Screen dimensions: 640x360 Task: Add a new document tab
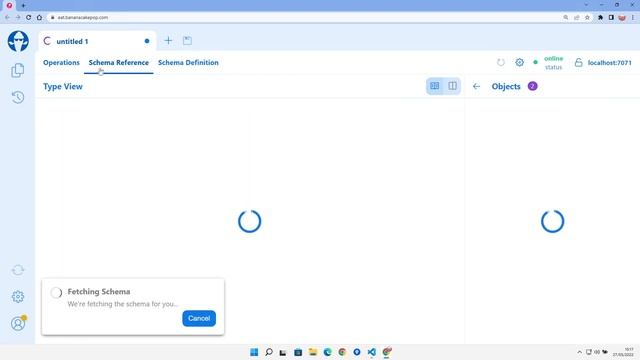click(x=168, y=40)
